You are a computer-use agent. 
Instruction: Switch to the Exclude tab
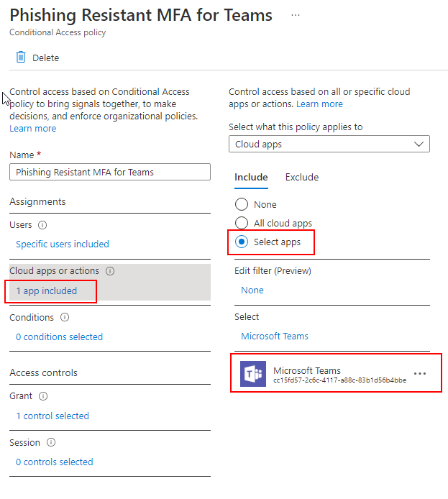click(301, 177)
